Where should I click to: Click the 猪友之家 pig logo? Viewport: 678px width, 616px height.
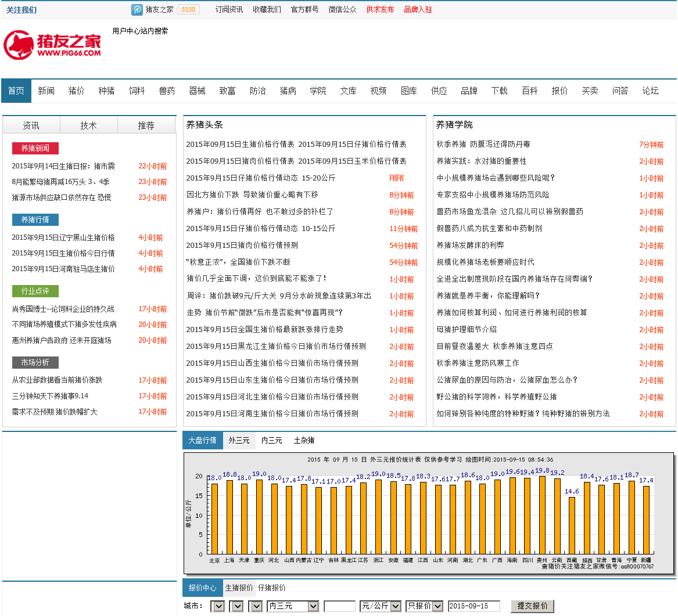(x=52, y=45)
